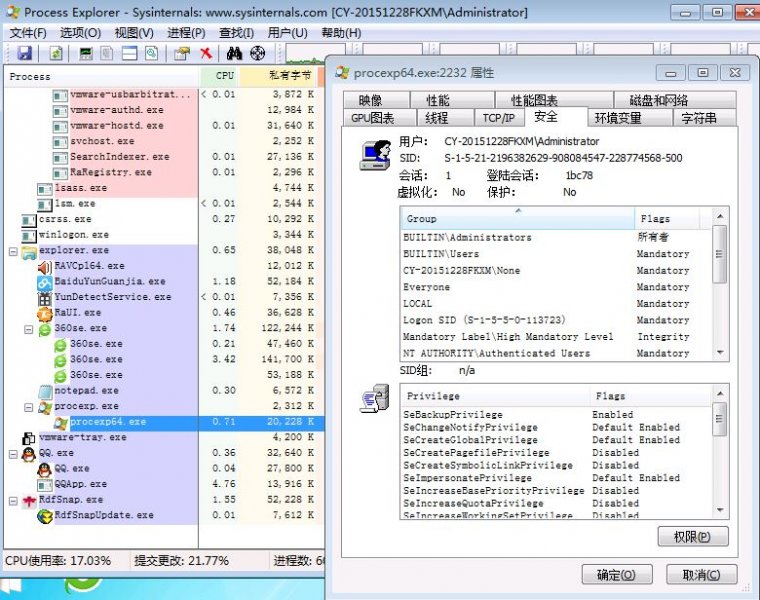Click the notepad.exe icon
This screenshot has height=600, width=760.
click(45, 392)
